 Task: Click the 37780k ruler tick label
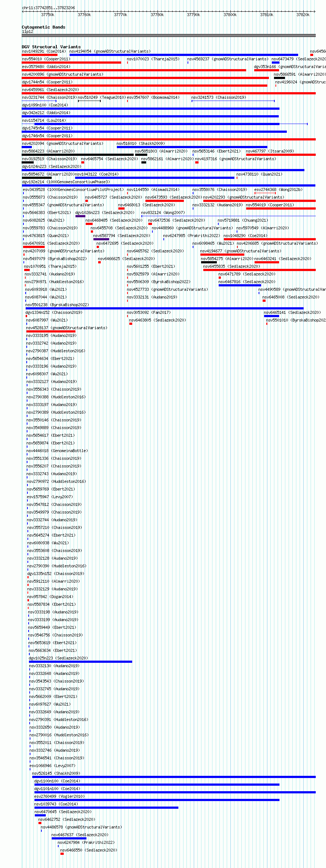point(157,15)
